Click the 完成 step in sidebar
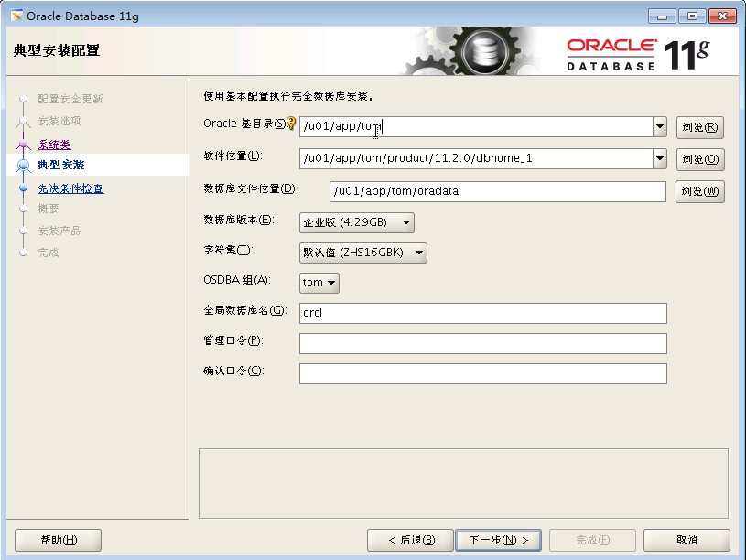Screen dimensions: 746x560 pos(48,253)
